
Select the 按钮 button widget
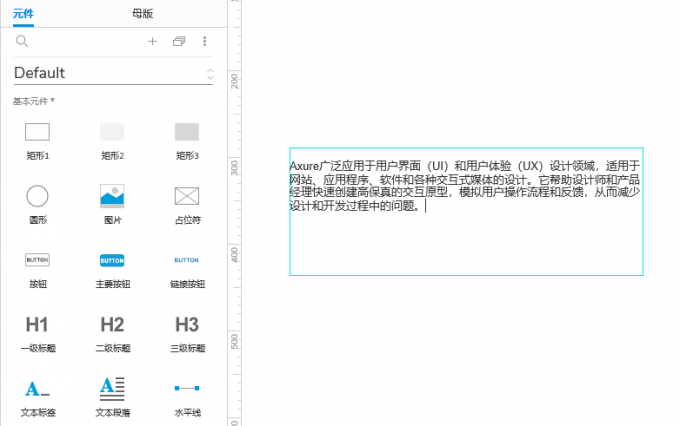click(x=38, y=271)
